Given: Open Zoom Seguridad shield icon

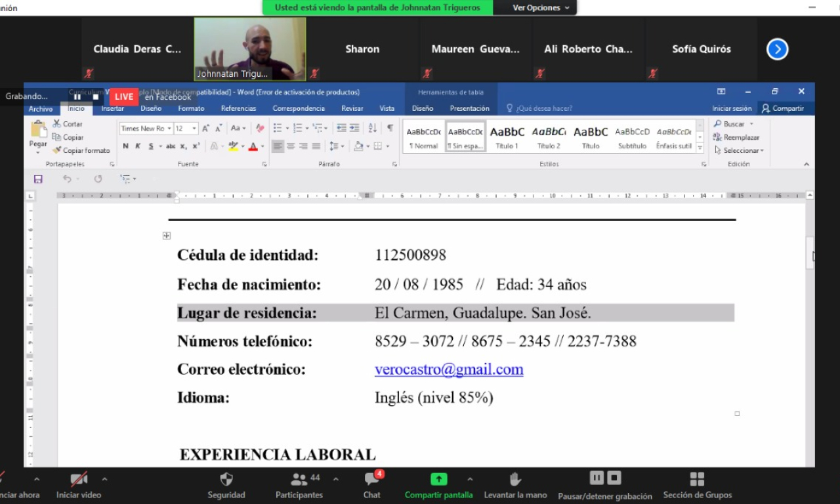Looking at the screenshot, I should pos(226,480).
